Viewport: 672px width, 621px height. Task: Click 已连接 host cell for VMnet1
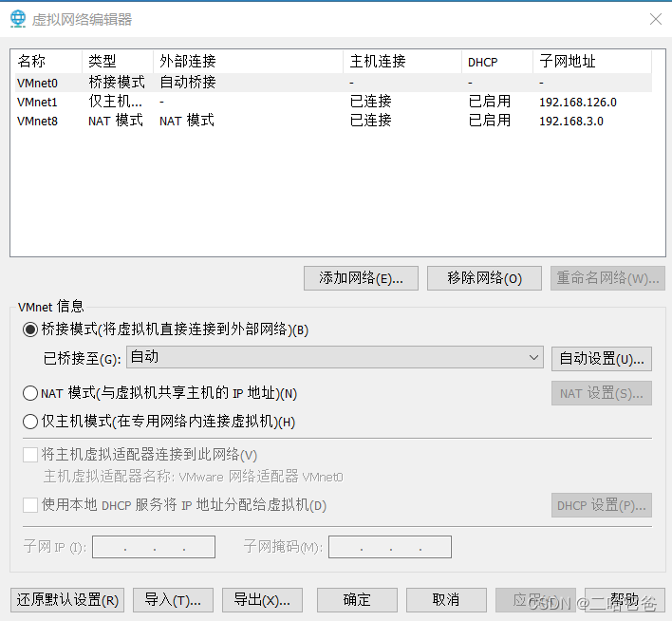point(371,102)
